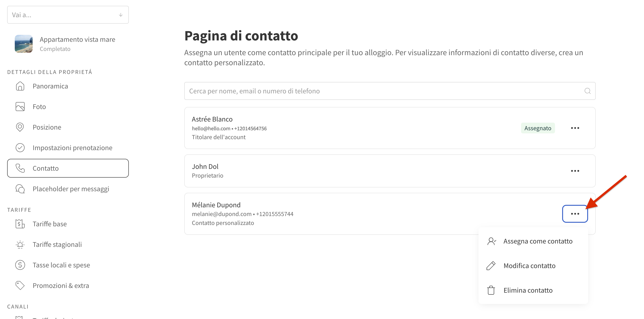Select the Foto picture icon
This screenshot has height=319, width=644.
(x=20, y=107)
